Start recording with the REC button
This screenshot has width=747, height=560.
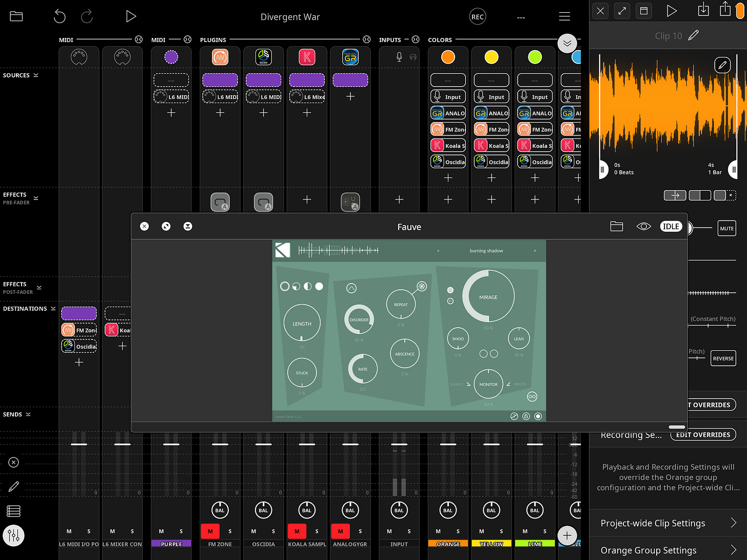coord(477,17)
